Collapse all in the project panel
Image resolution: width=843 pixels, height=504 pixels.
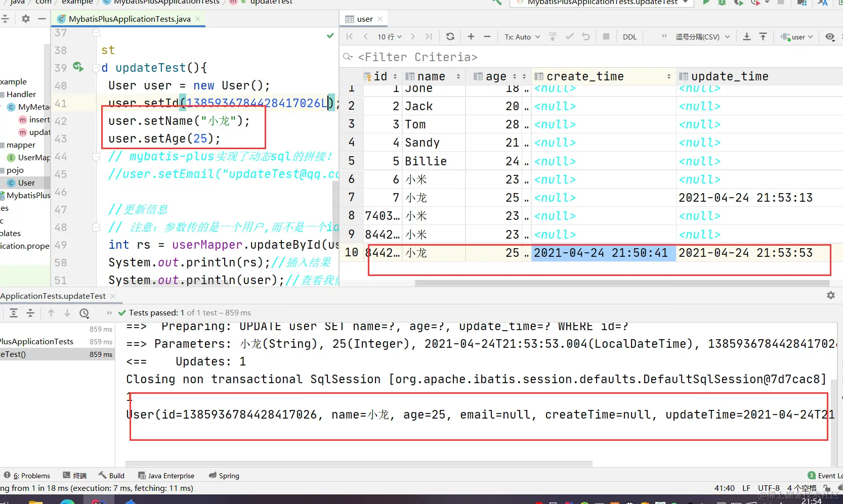coord(5,19)
